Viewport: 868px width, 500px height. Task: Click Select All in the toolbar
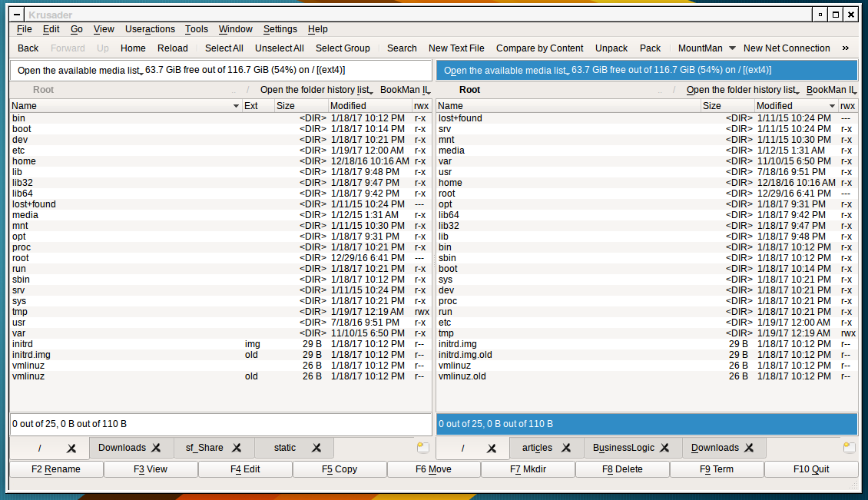click(x=224, y=48)
